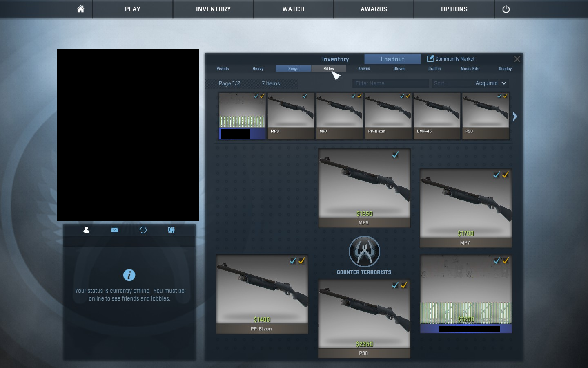
Task: Toggle the equip checkmark on the MP9 card
Action: click(395, 155)
